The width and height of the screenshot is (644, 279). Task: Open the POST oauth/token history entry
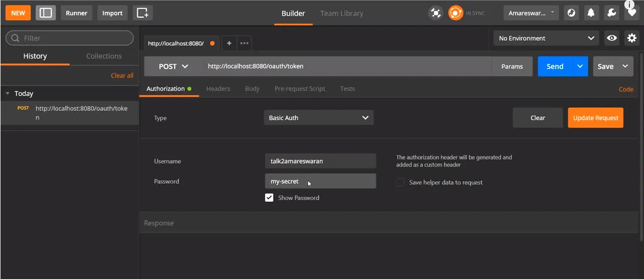click(69, 113)
